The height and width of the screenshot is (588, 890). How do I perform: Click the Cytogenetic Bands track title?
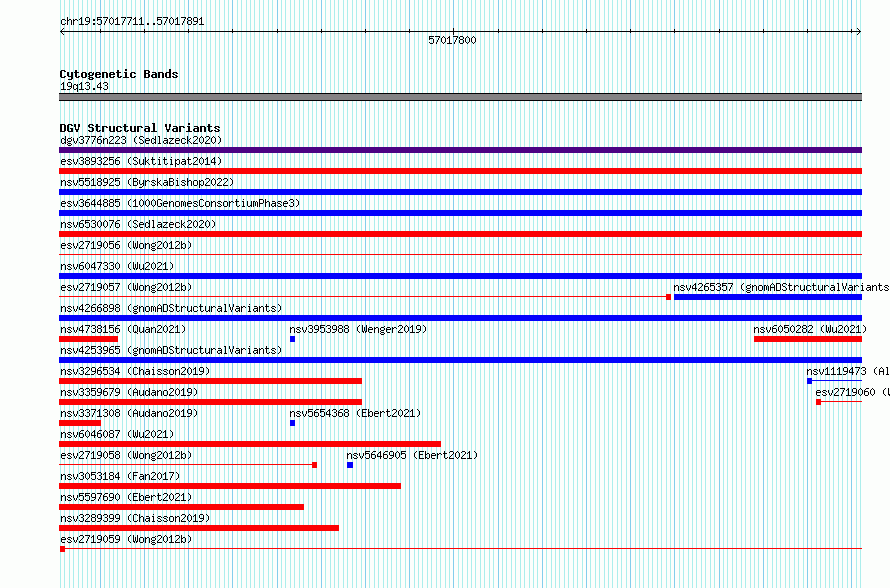pos(119,74)
